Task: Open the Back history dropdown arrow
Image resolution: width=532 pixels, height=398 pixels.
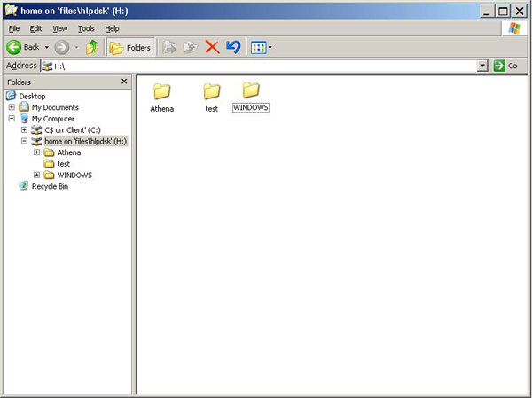Action: pyautogui.click(x=47, y=47)
